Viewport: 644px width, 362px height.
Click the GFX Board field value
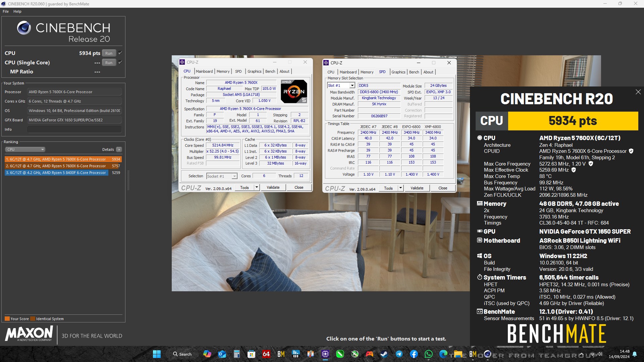click(x=74, y=120)
